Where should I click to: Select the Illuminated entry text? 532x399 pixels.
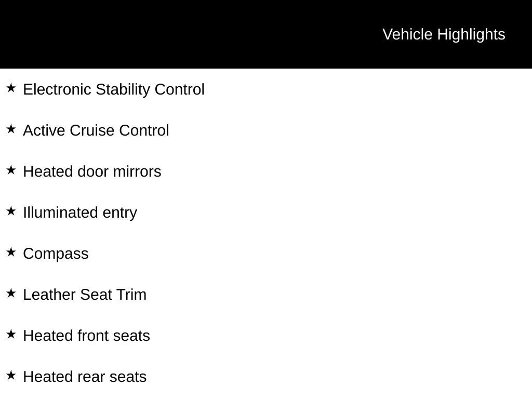(80, 213)
